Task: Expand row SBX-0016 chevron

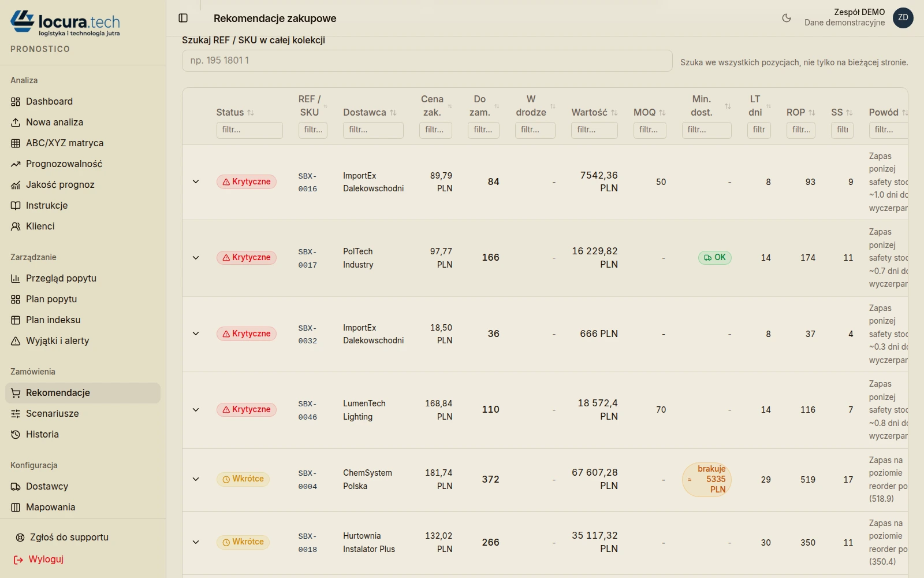Action: (x=196, y=181)
